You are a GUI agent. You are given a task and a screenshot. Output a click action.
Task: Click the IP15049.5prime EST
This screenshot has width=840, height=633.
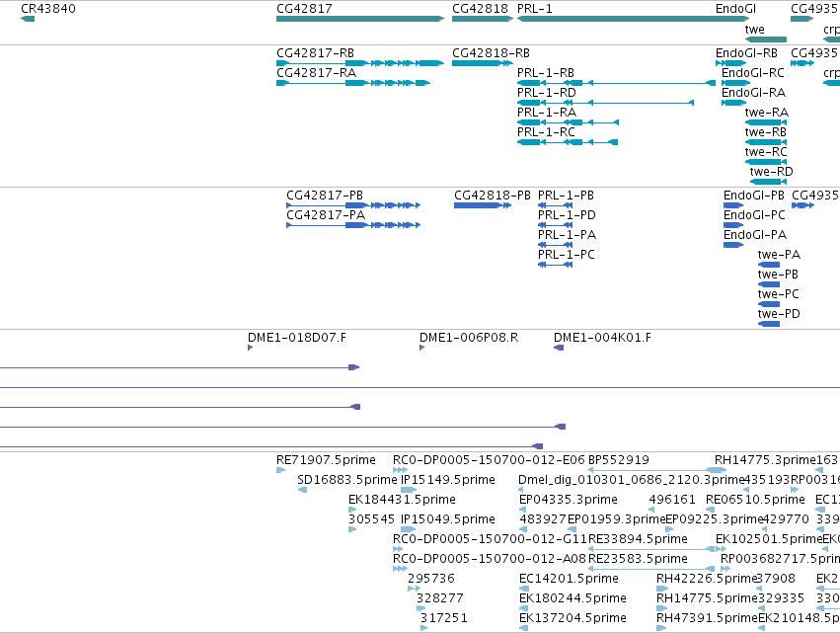coord(409,529)
